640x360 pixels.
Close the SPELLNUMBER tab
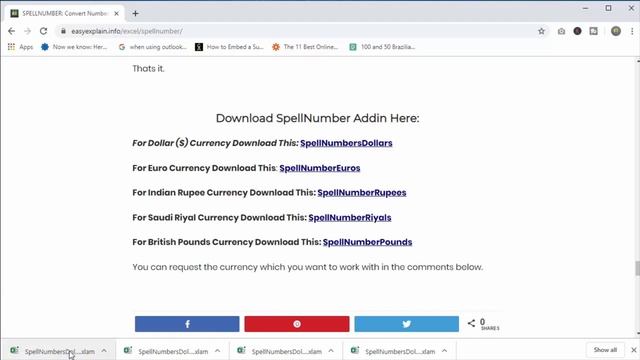click(116, 13)
